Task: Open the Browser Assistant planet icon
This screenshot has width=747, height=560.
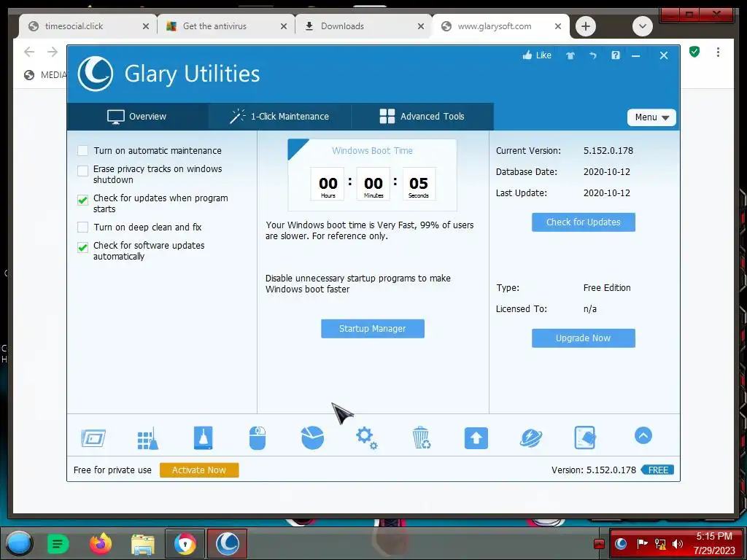Action: (531, 438)
